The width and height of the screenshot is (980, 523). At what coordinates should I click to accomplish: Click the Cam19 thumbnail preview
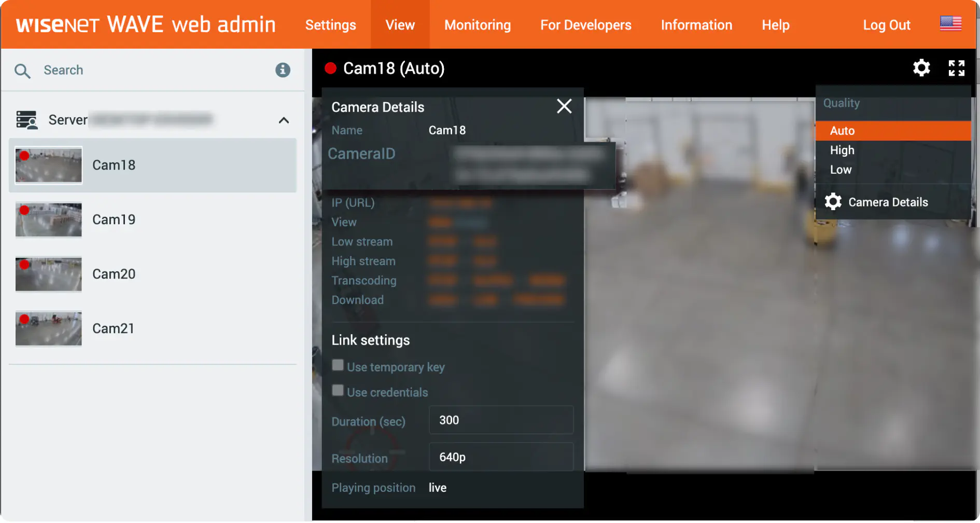click(49, 220)
